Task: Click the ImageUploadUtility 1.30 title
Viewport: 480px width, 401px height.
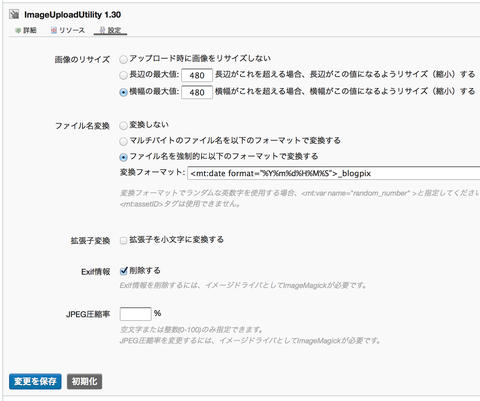Action: [72, 15]
